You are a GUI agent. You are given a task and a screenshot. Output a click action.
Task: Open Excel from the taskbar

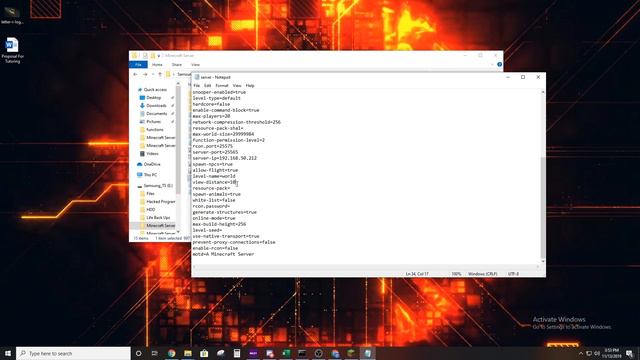[x=286, y=353]
